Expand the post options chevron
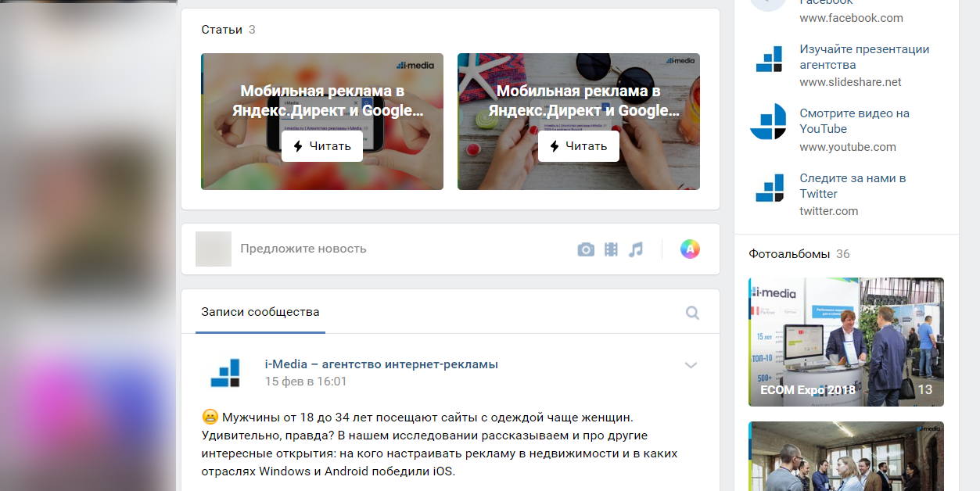The width and height of the screenshot is (980, 491). coord(691,365)
